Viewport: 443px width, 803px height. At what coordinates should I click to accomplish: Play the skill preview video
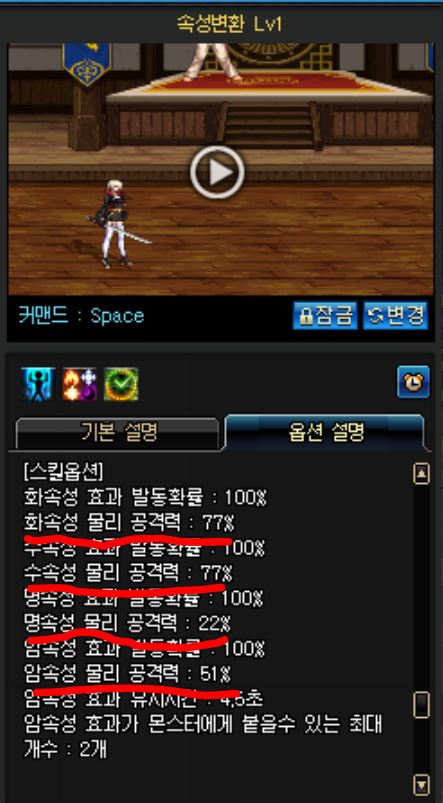click(x=217, y=173)
